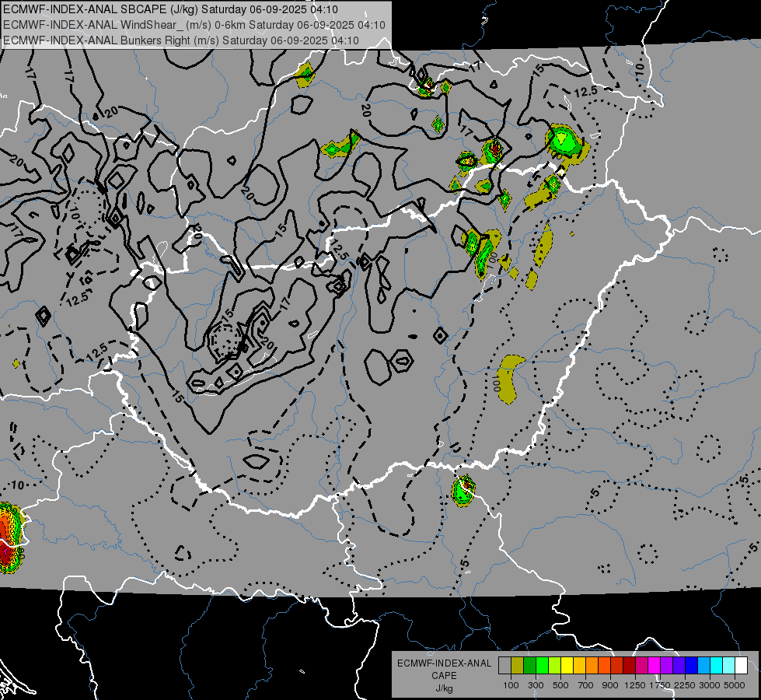
Task: Click the 1250 legend tick label
Action: pos(635,685)
